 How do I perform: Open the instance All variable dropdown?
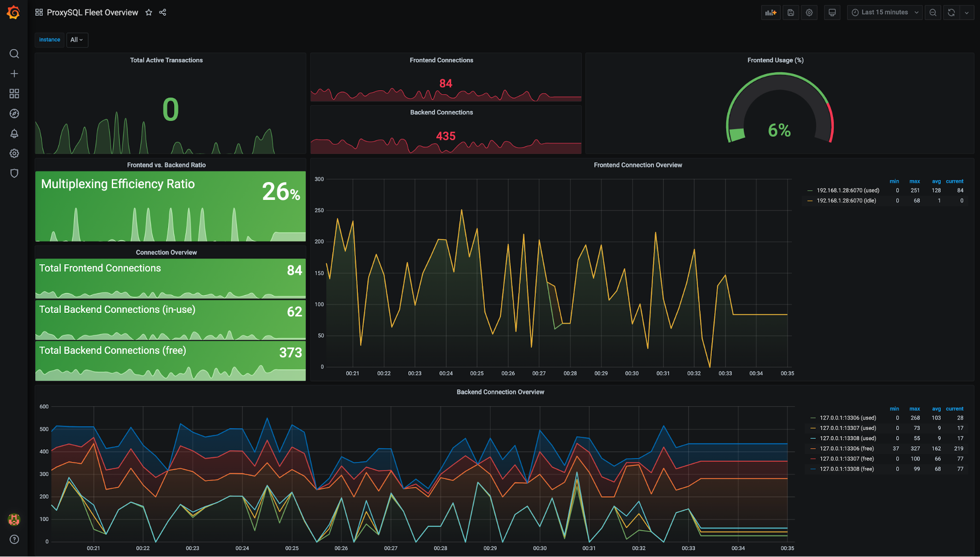(77, 40)
